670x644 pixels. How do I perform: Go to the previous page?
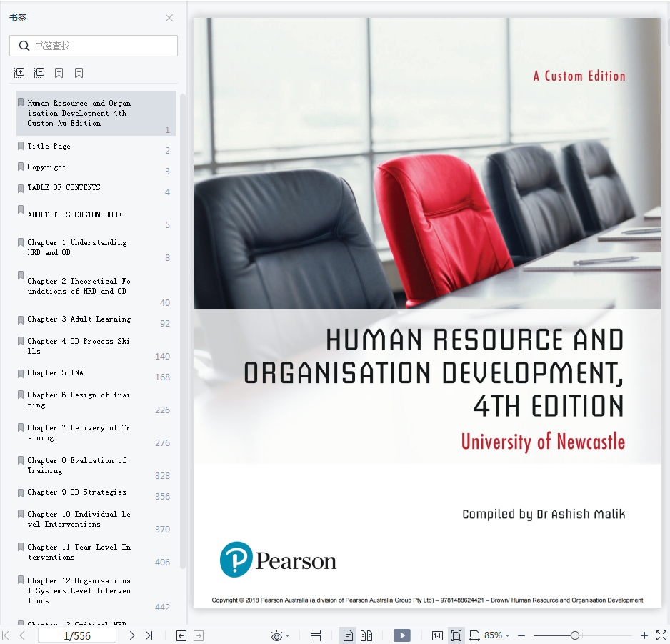[22, 635]
